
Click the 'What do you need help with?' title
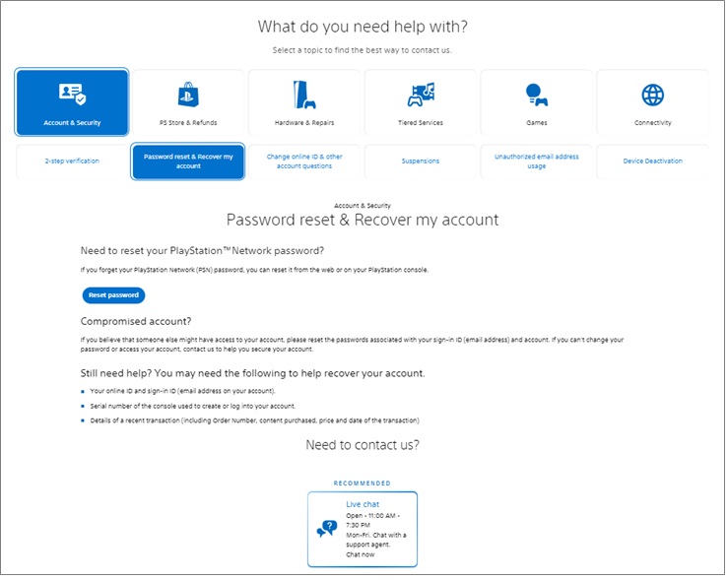[x=363, y=27]
